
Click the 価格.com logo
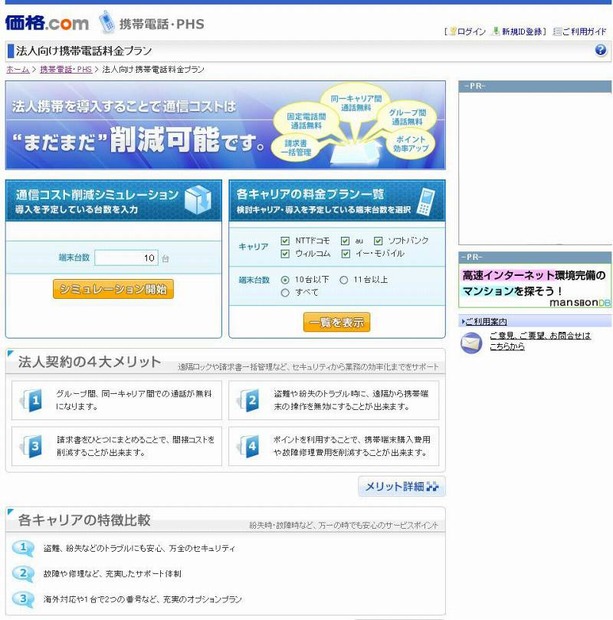47,23
